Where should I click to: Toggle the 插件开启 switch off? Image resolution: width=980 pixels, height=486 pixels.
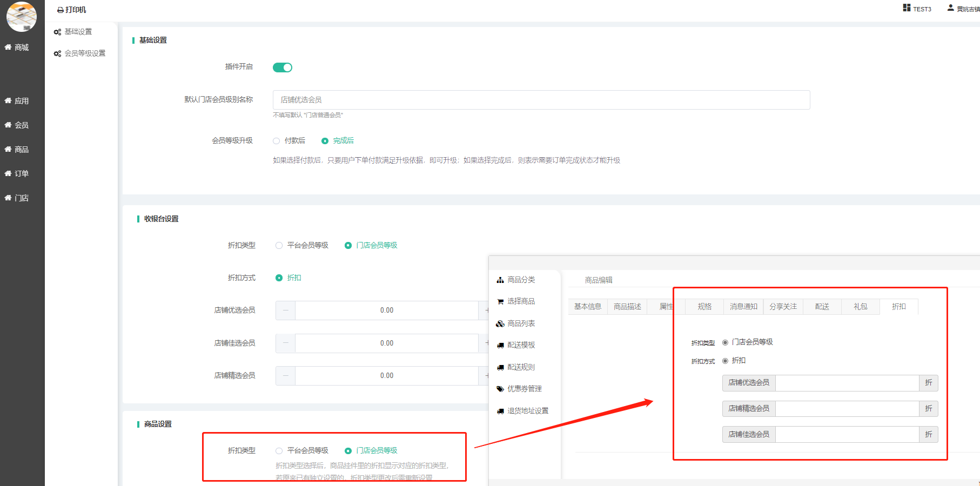click(283, 67)
